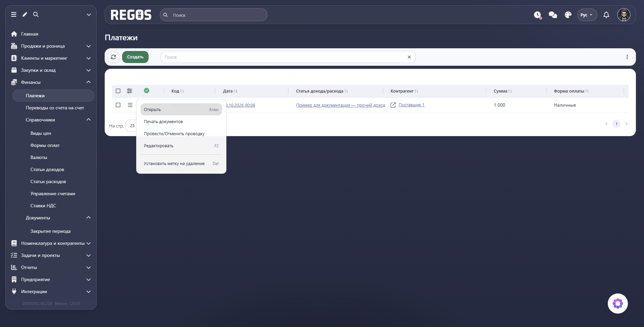Check the payment row checkbox
This screenshot has width=644, height=327.
[x=118, y=105]
